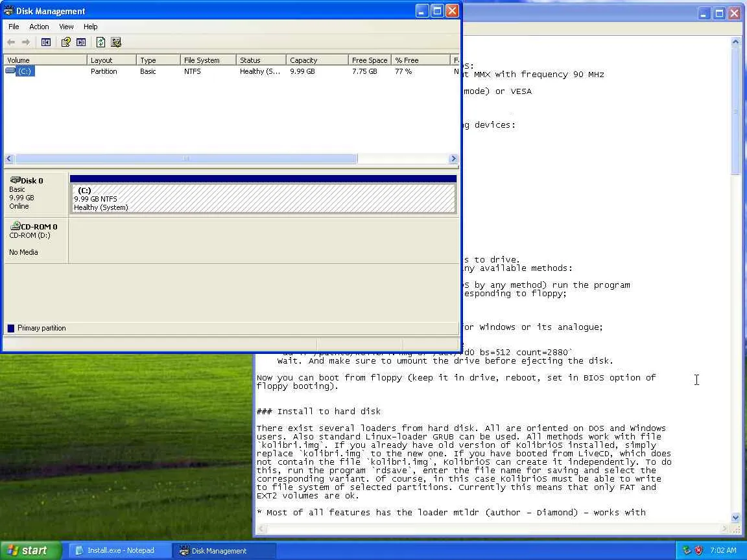Viewport: 747px width, 560px height.
Task: Open the Disk Management title bar icon
Action: pos(8,10)
